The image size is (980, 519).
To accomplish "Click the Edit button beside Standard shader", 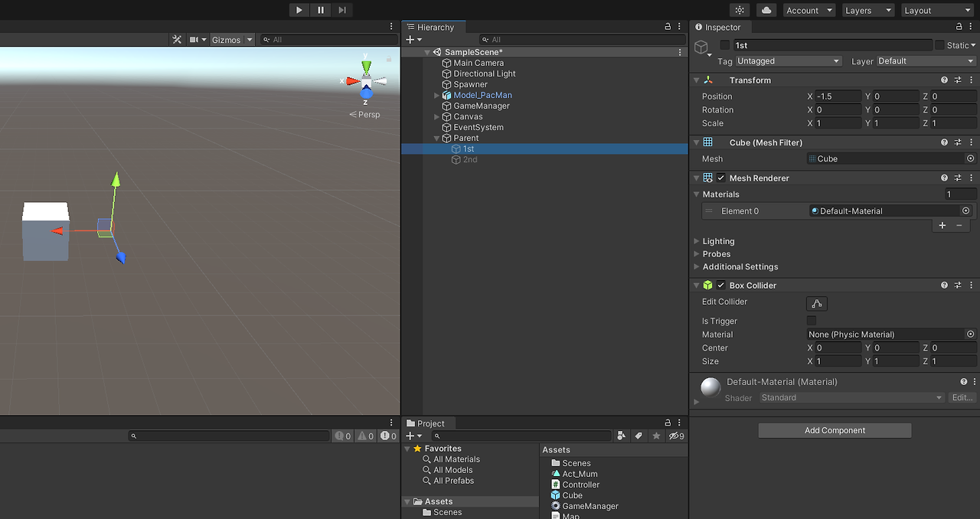I will (962, 397).
